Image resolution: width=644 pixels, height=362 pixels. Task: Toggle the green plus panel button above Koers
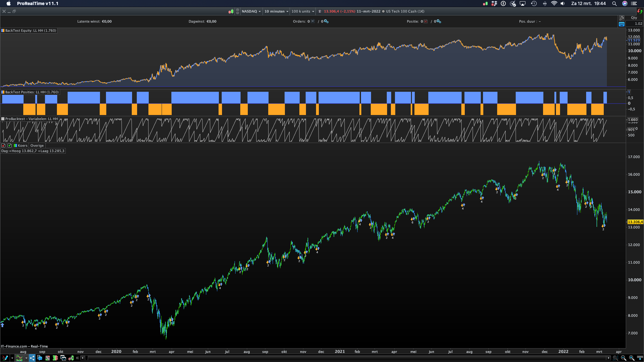tap(9, 145)
